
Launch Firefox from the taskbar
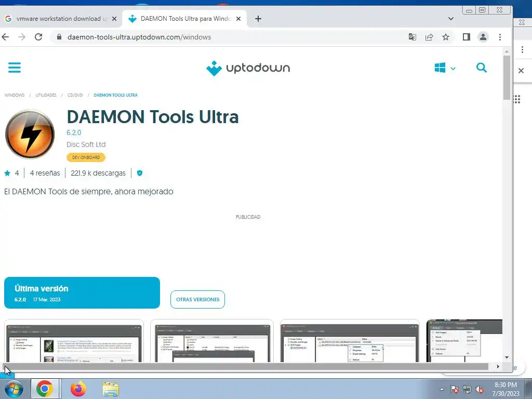pos(78,389)
